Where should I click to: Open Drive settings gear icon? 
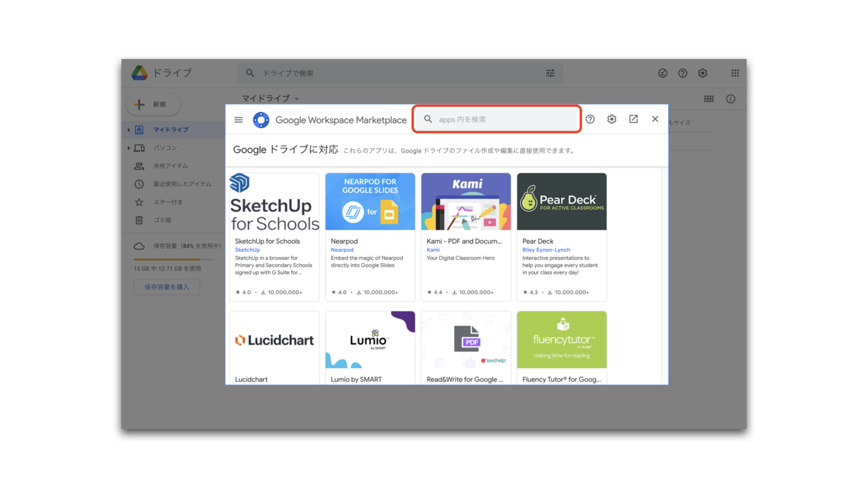[703, 73]
